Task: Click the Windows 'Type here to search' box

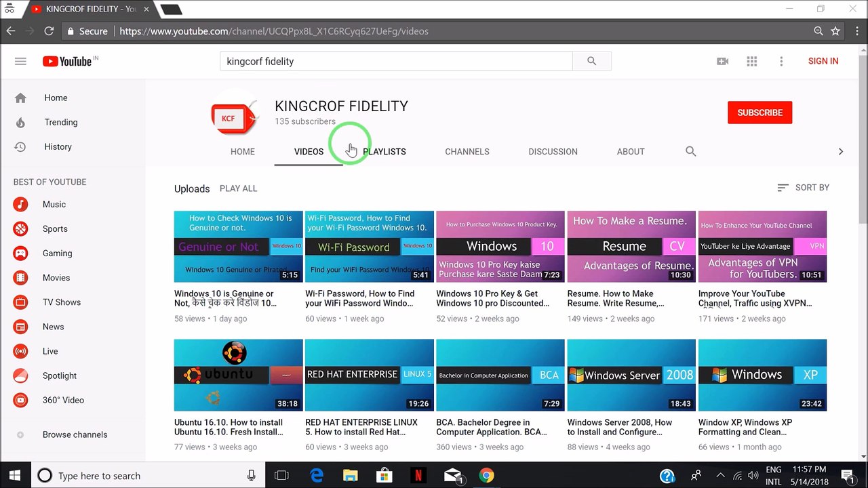Action: [x=148, y=475]
